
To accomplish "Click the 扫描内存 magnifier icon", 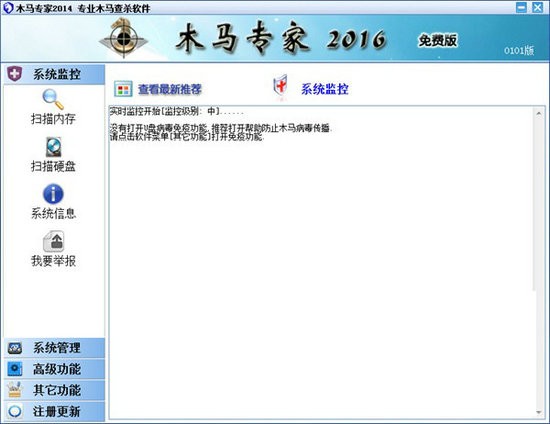I will point(53,99).
